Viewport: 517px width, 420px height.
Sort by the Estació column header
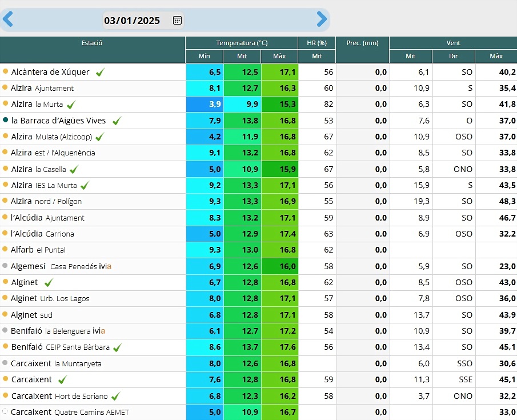click(x=92, y=43)
